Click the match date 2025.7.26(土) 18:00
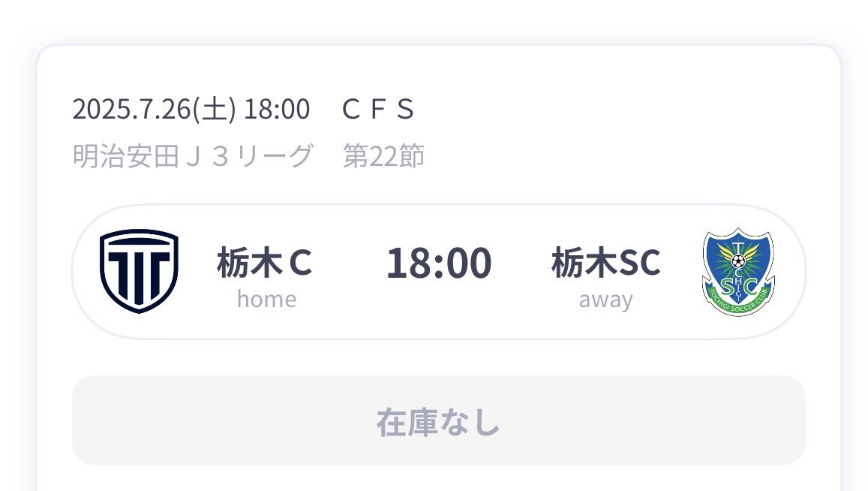 (191, 109)
